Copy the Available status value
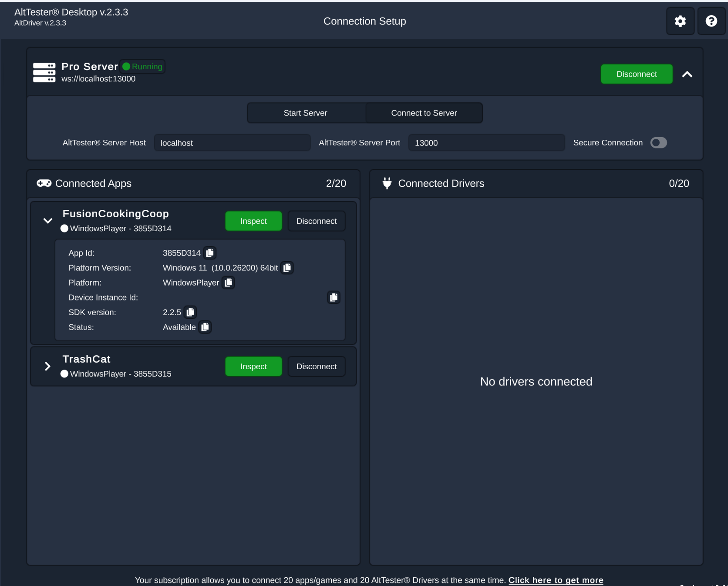The width and height of the screenshot is (728, 586). point(205,327)
